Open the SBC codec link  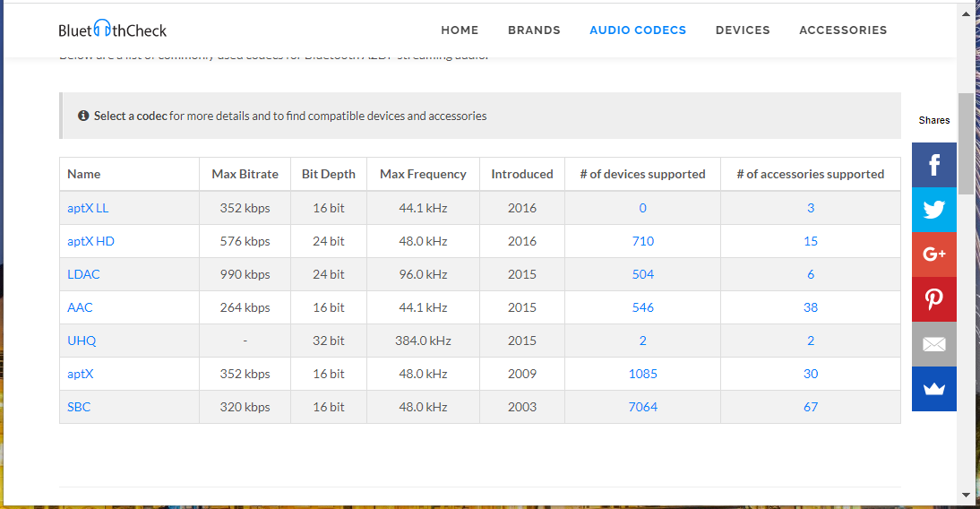click(x=79, y=407)
